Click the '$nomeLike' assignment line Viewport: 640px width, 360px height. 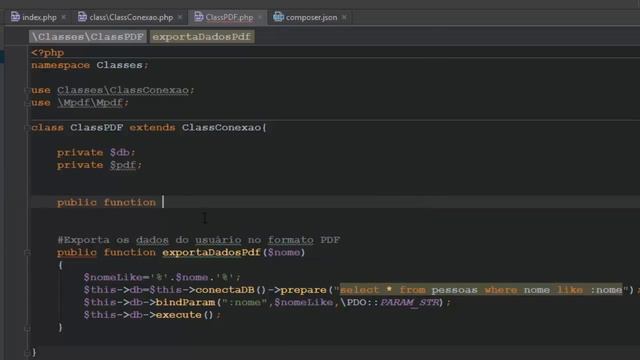pyautogui.click(x=162, y=278)
